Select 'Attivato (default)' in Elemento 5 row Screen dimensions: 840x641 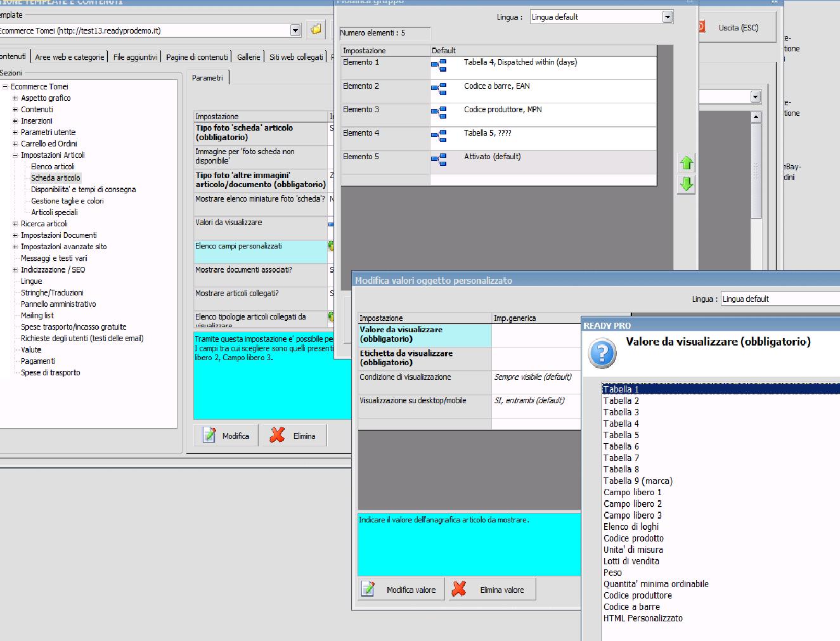[x=492, y=157]
